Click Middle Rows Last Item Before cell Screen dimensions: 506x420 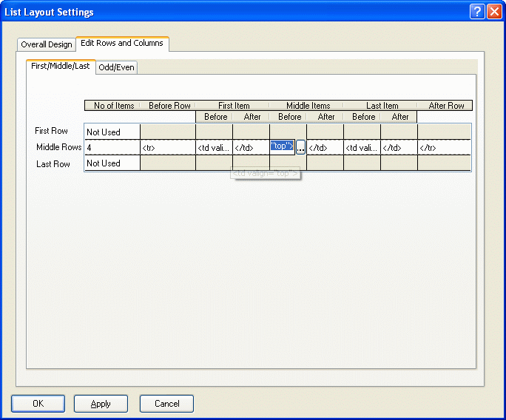362,148
